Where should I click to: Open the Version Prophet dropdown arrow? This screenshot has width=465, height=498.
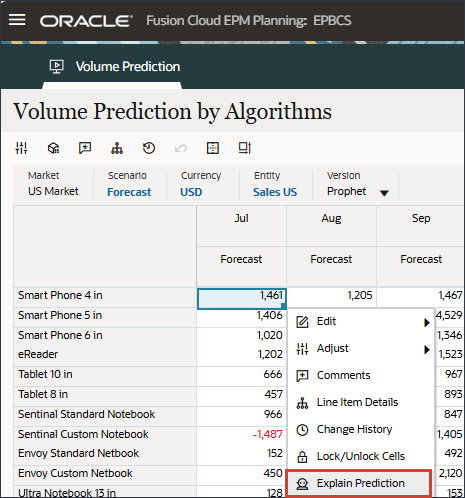384,193
